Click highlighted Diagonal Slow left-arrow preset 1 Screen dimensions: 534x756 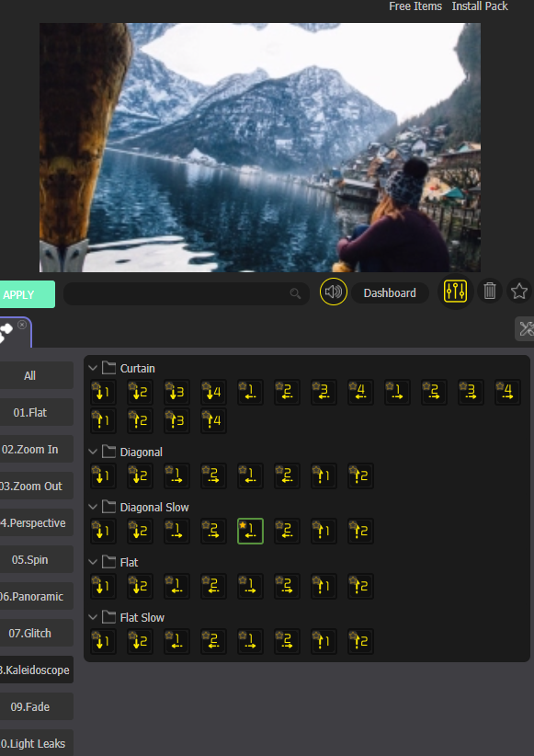pos(250,531)
